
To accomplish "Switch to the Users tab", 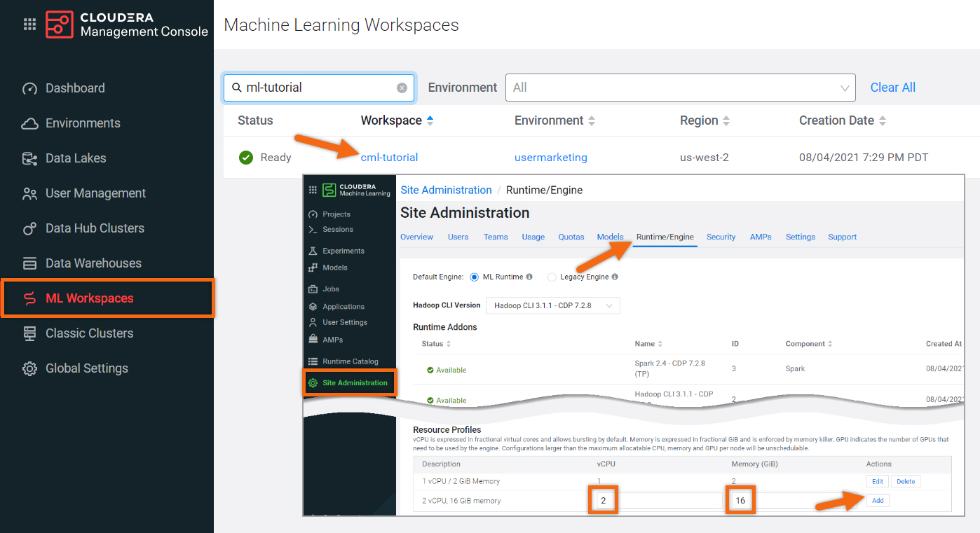I will [x=458, y=237].
